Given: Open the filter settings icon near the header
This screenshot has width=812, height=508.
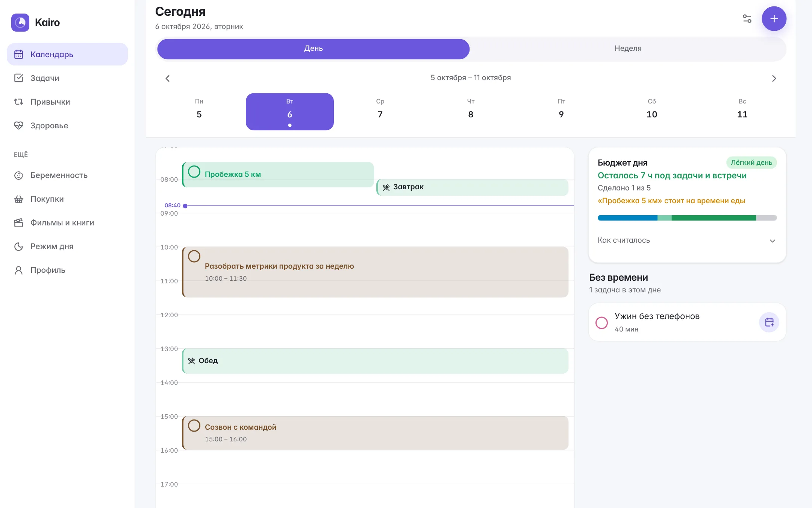Looking at the screenshot, I should pos(747,19).
